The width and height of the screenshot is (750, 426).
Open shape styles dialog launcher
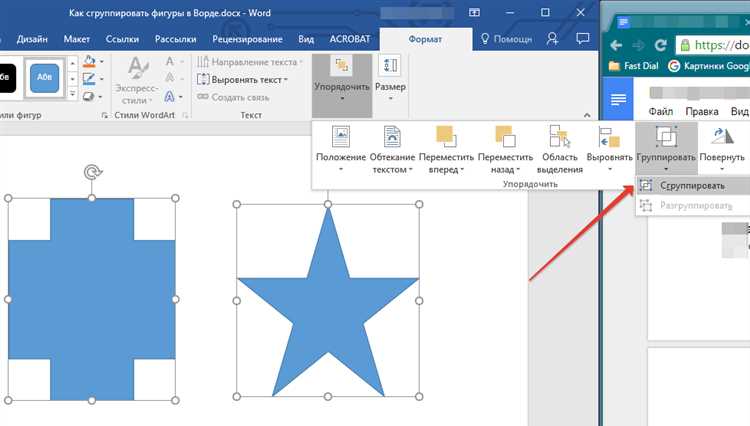click(x=104, y=115)
